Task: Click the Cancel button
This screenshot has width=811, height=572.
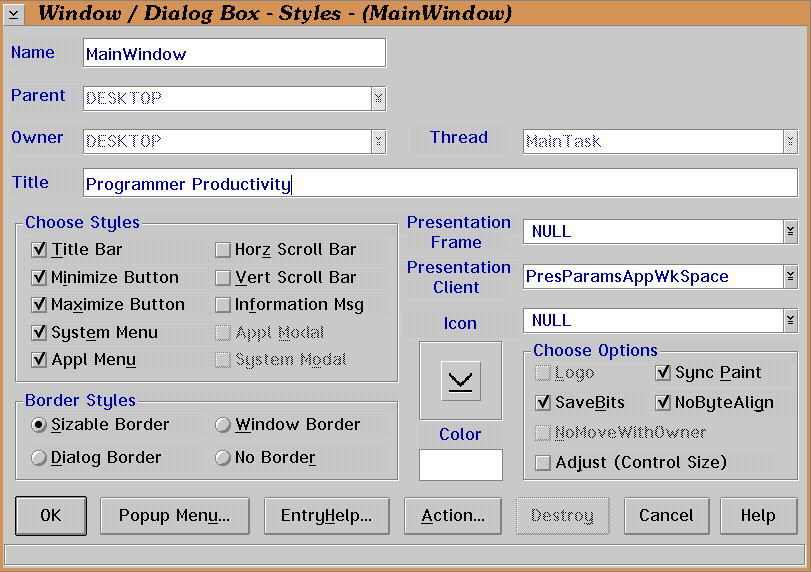Action: [x=666, y=516]
